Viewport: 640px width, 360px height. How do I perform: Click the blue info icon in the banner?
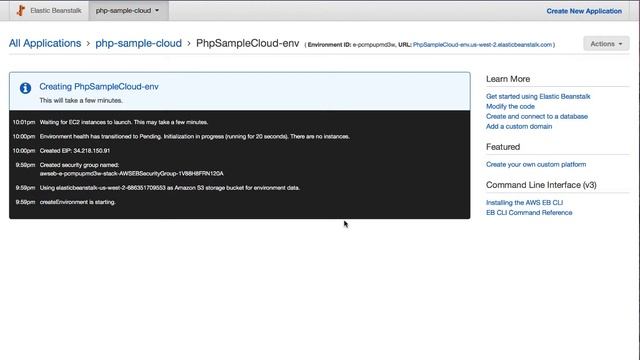[25, 88]
